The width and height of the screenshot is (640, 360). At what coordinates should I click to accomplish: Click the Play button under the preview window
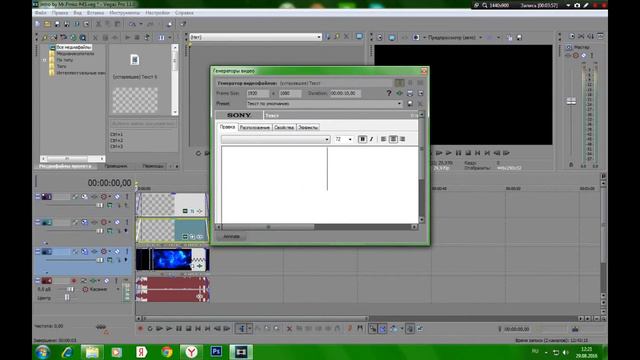(x=449, y=153)
